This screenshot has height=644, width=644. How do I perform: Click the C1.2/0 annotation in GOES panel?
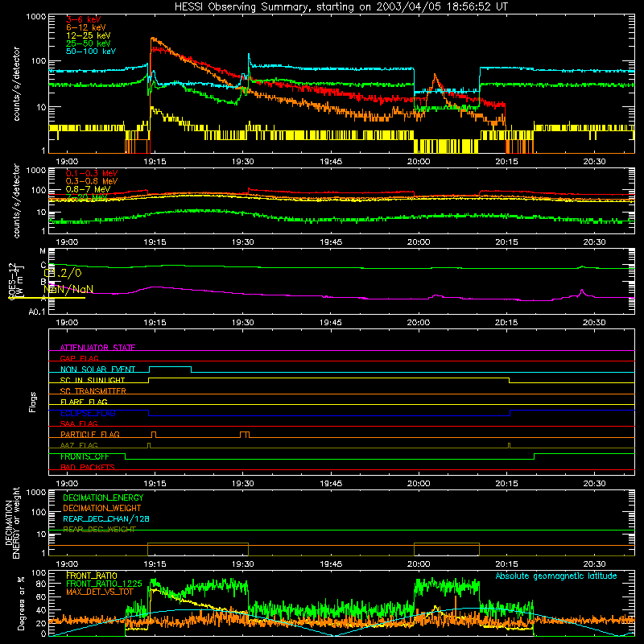(x=63, y=273)
